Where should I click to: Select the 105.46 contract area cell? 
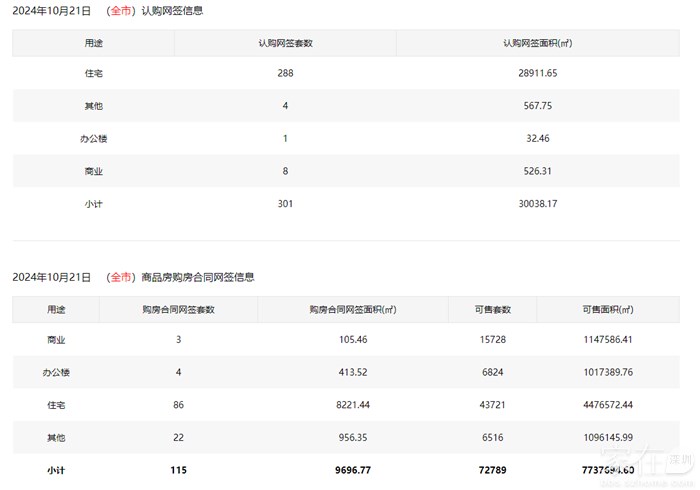pyautogui.click(x=352, y=340)
